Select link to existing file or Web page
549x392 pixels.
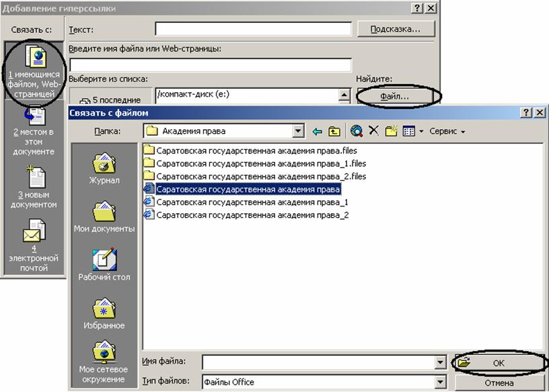pos(34,71)
